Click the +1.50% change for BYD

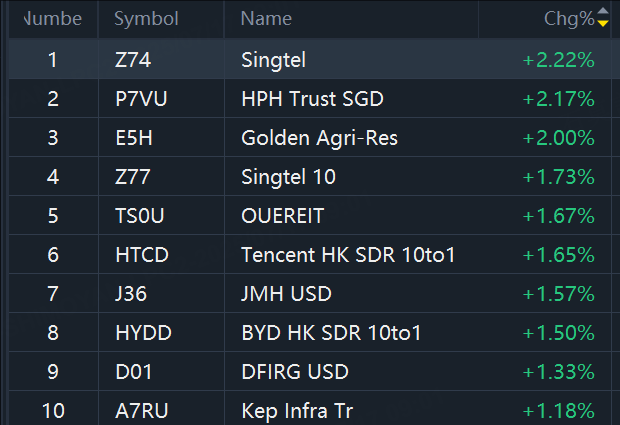(558, 333)
